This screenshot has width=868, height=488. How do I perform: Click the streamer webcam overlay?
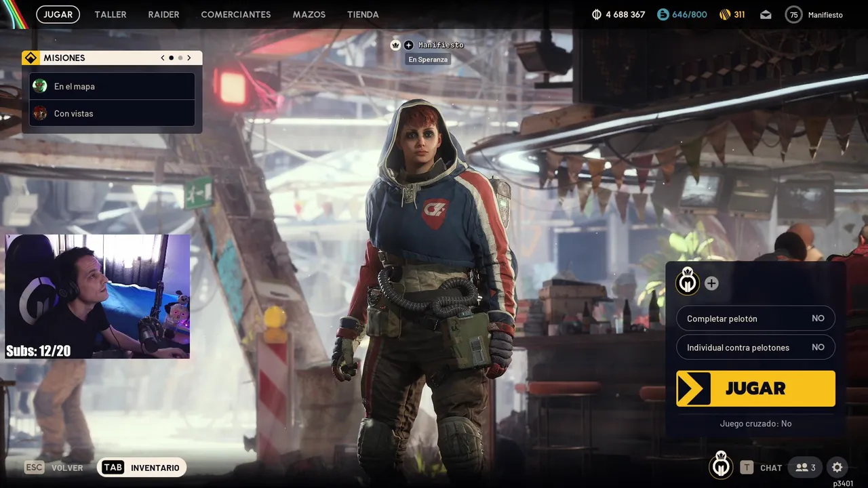click(97, 296)
